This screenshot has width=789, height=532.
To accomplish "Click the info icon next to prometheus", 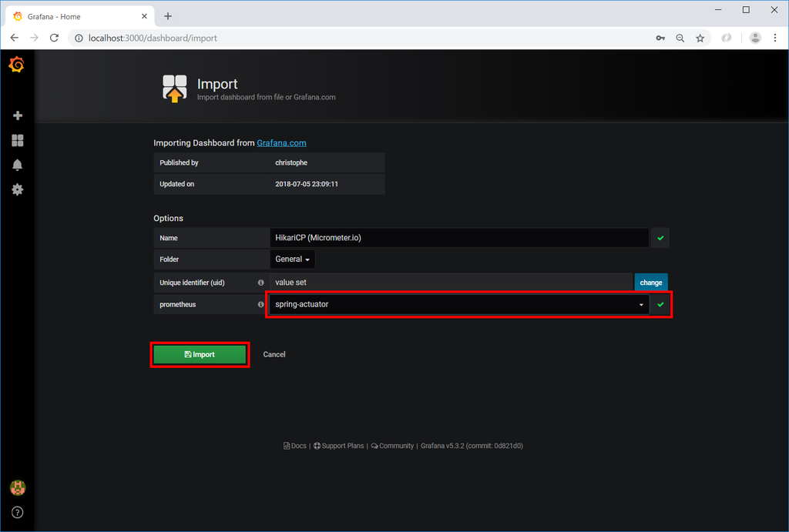I will coord(260,304).
